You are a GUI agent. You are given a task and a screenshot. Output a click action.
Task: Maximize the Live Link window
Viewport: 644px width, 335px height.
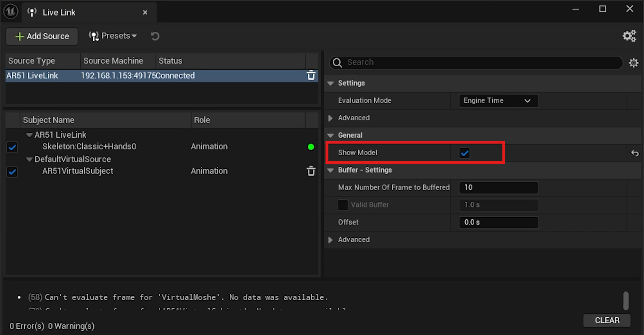(602, 9)
